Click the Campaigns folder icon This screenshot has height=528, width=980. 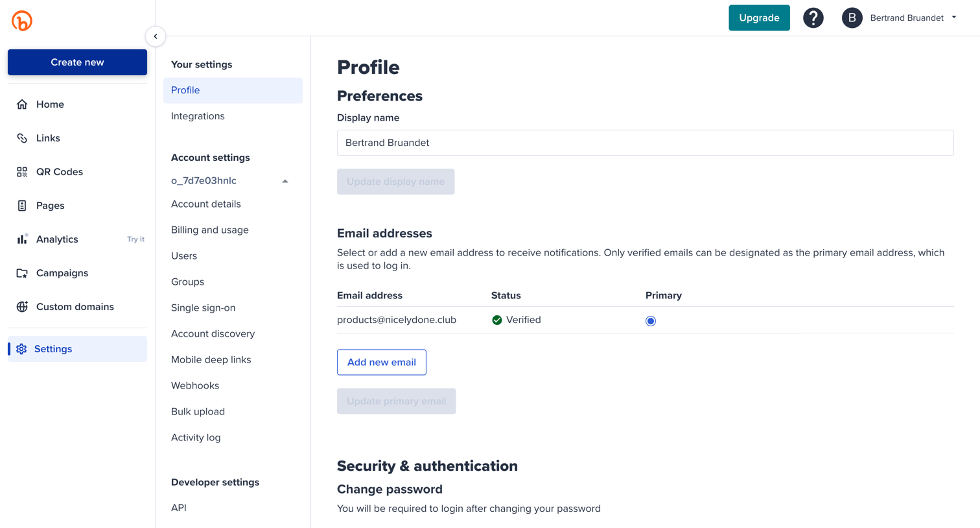pyautogui.click(x=22, y=273)
